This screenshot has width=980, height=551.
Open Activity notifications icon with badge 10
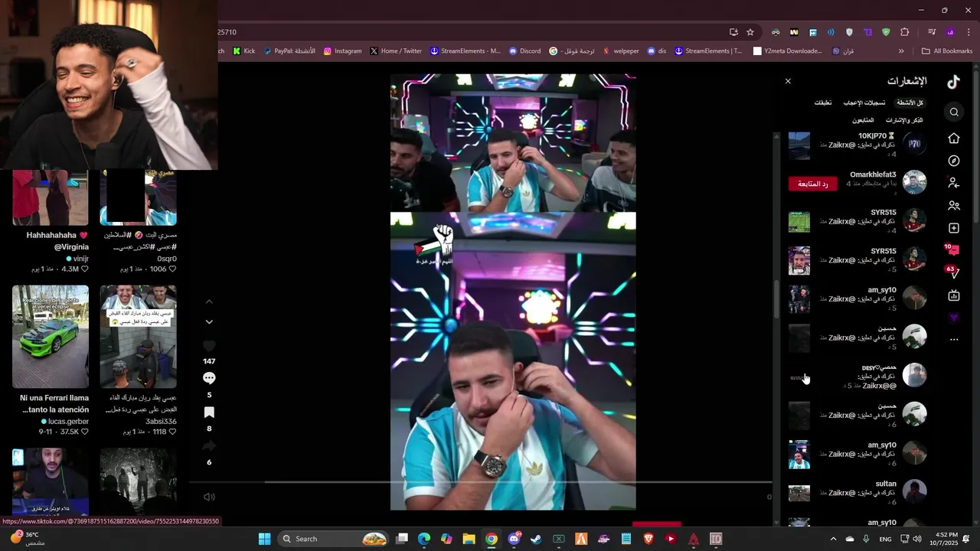tap(953, 250)
